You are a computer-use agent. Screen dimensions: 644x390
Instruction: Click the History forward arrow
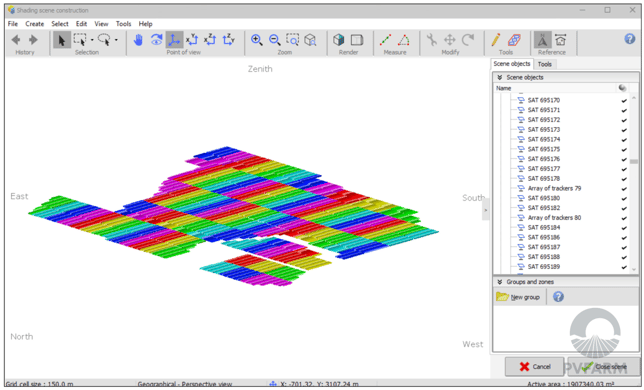pos(33,40)
